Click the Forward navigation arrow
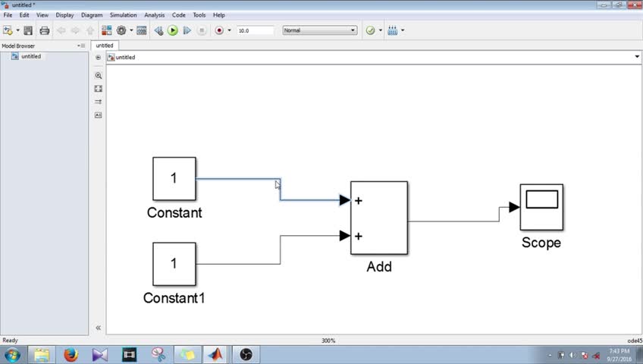 76,30
